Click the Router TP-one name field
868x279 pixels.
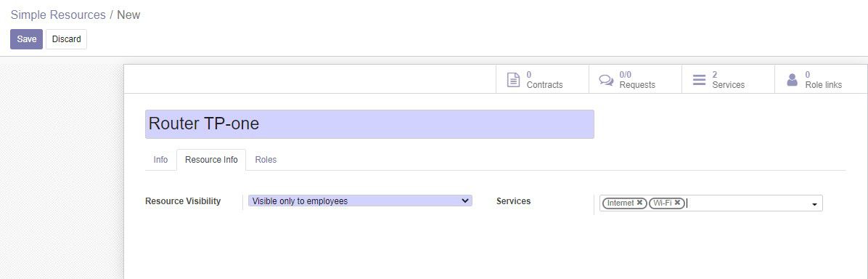coord(369,124)
